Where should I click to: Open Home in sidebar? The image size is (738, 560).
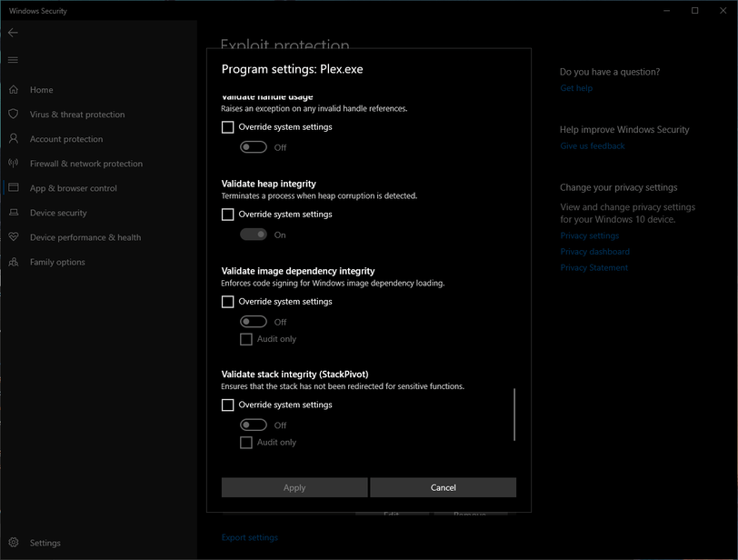pyautogui.click(x=42, y=90)
